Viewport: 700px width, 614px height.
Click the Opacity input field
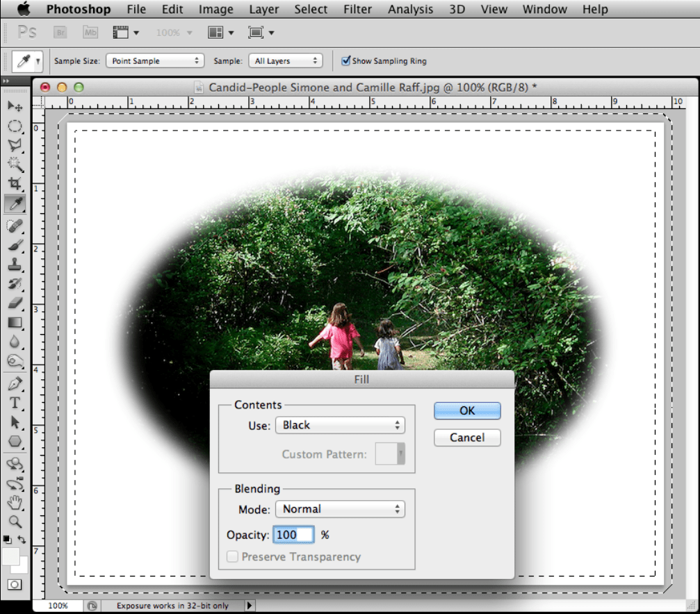click(x=293, y=535)
